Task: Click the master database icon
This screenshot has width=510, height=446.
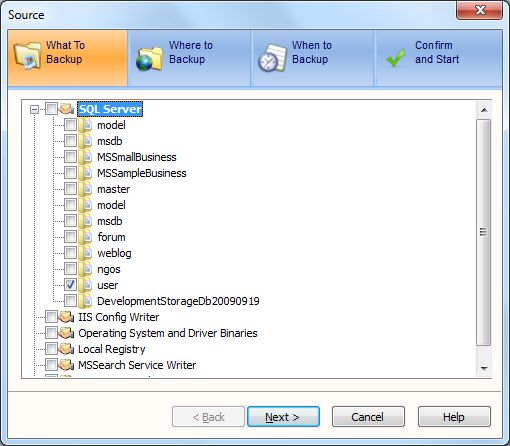Action: tap(85, 189)
